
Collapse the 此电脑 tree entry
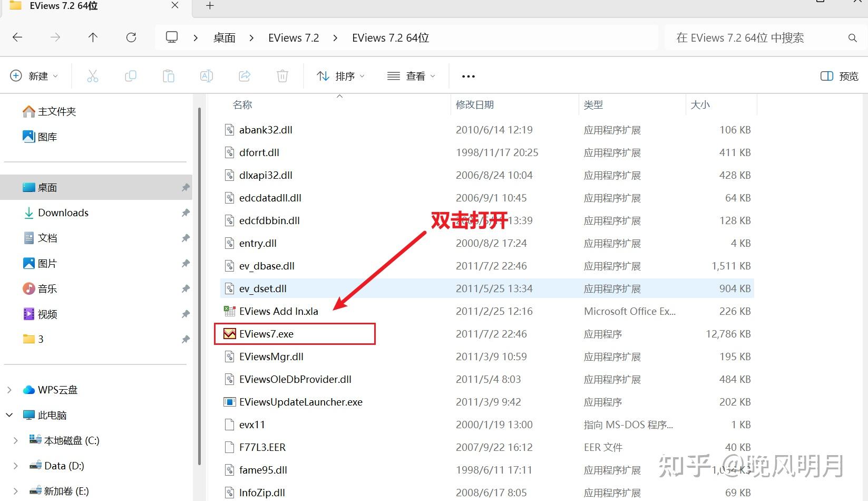(8, 415)
